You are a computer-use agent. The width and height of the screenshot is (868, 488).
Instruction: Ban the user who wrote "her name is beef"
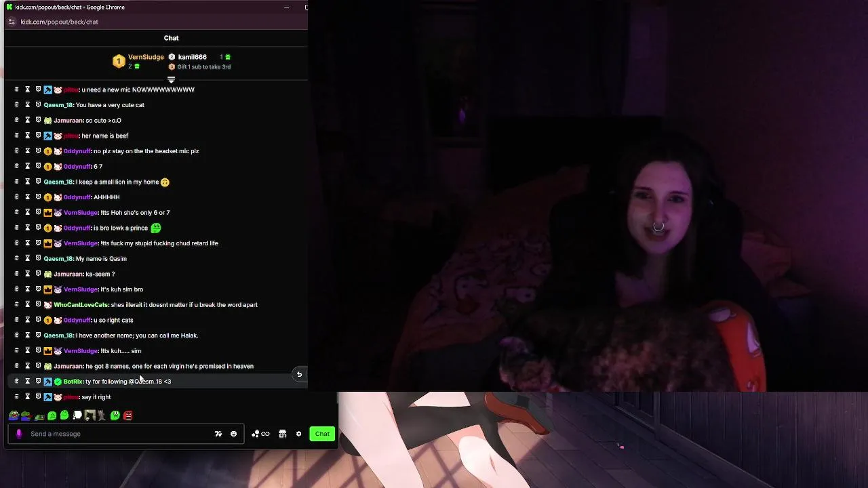38,136
